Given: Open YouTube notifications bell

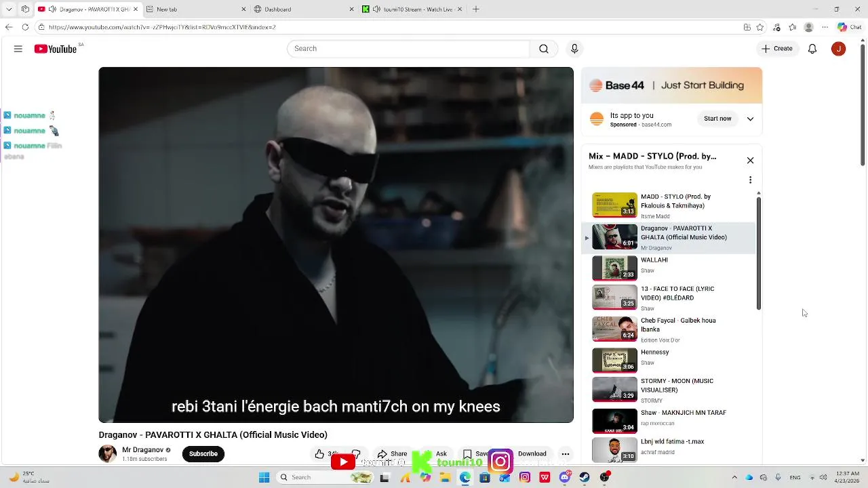Looking at the screenshot, I should [x=812, y=49].
